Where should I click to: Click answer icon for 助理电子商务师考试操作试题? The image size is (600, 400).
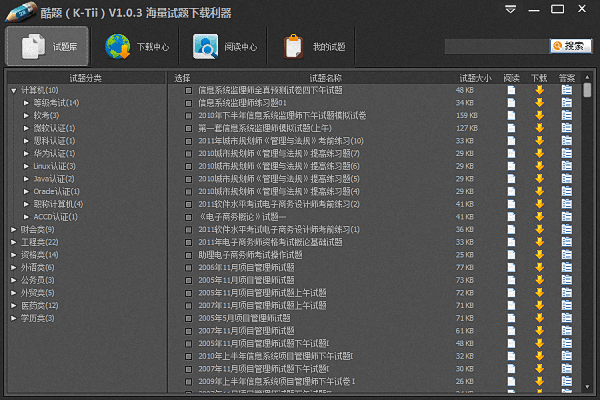click(567, 254)
